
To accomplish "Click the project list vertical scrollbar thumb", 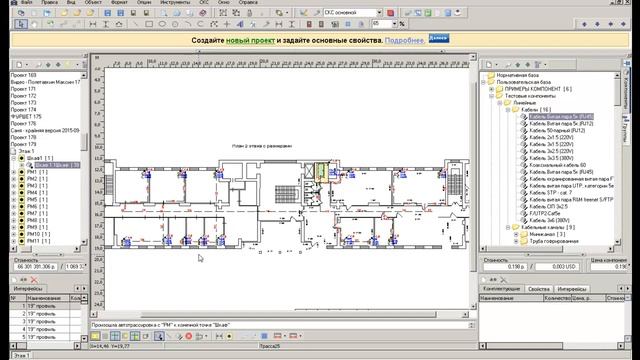I will tap(84, 142).
